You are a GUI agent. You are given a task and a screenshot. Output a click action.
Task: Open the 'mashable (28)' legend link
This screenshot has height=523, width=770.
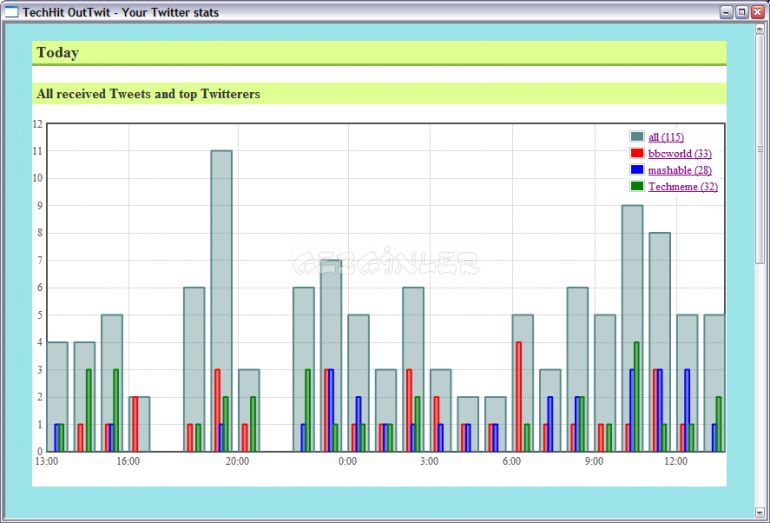pyautogui.click(x=680, y=170)
